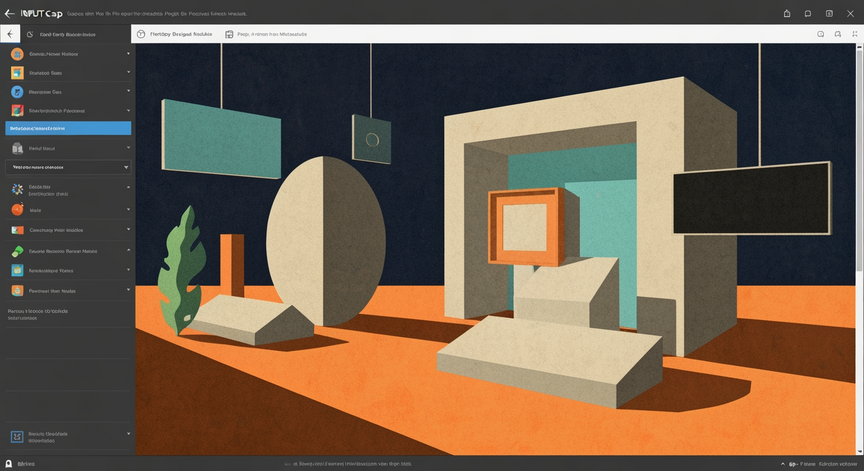Viewport: 864px width, 471px height.
Task: Open the first toolbar tab next to the circled T
Action: point(181,34)
